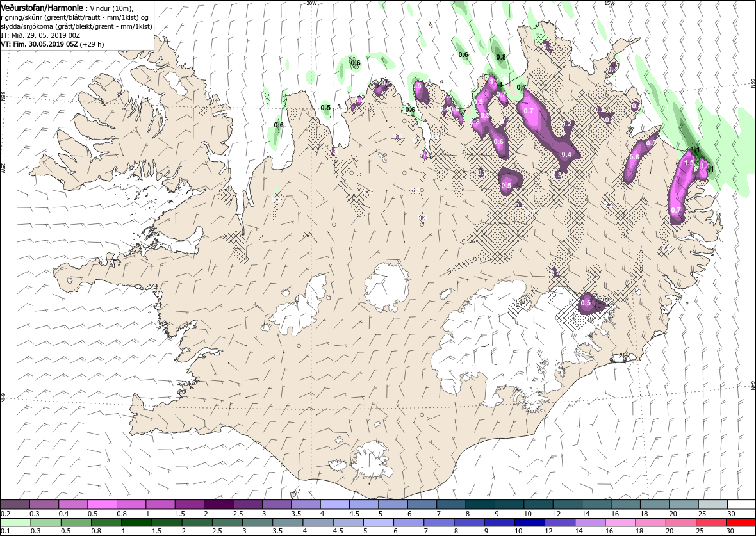Pick the pale grey swatch labeled 25 in the upper legend
The image size is (756, 536).
tap(712, 505)
